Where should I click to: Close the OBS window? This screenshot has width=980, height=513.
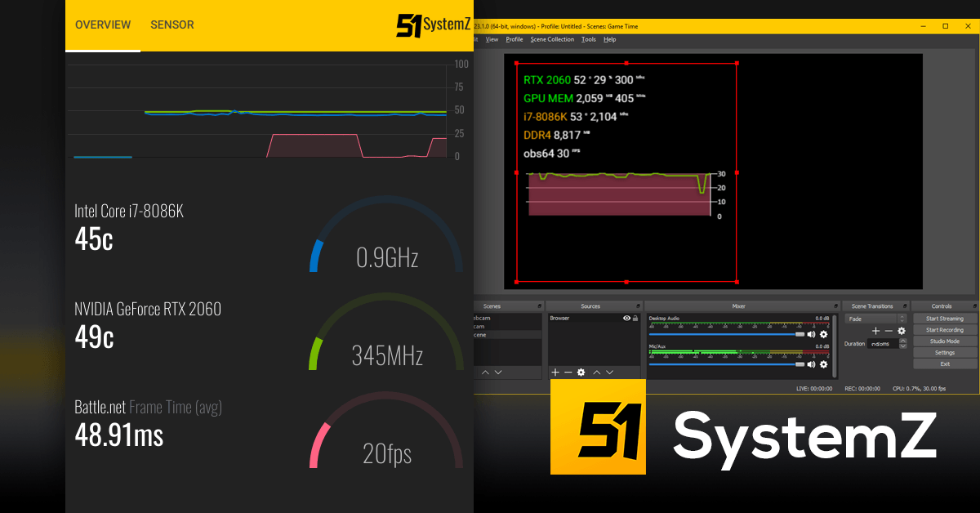969,26
